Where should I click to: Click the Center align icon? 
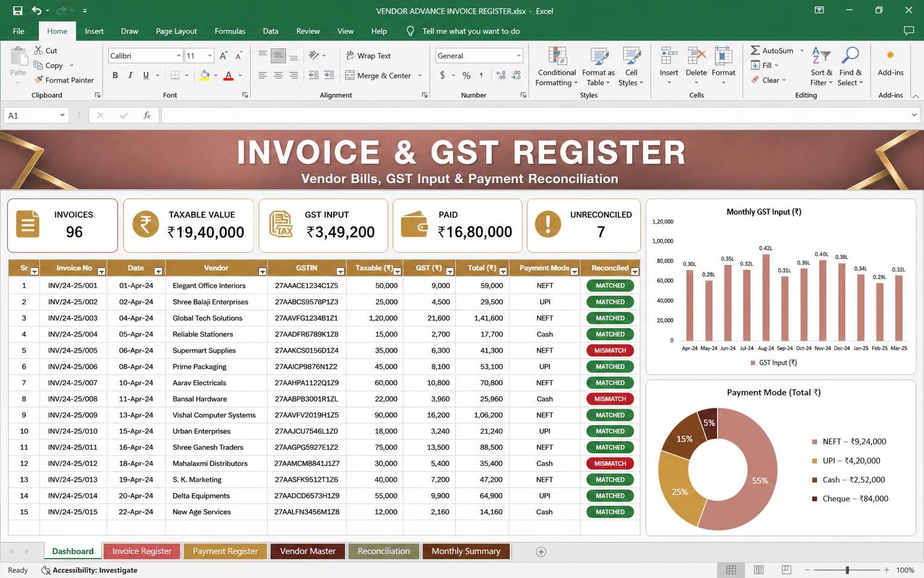click(278, 75)
